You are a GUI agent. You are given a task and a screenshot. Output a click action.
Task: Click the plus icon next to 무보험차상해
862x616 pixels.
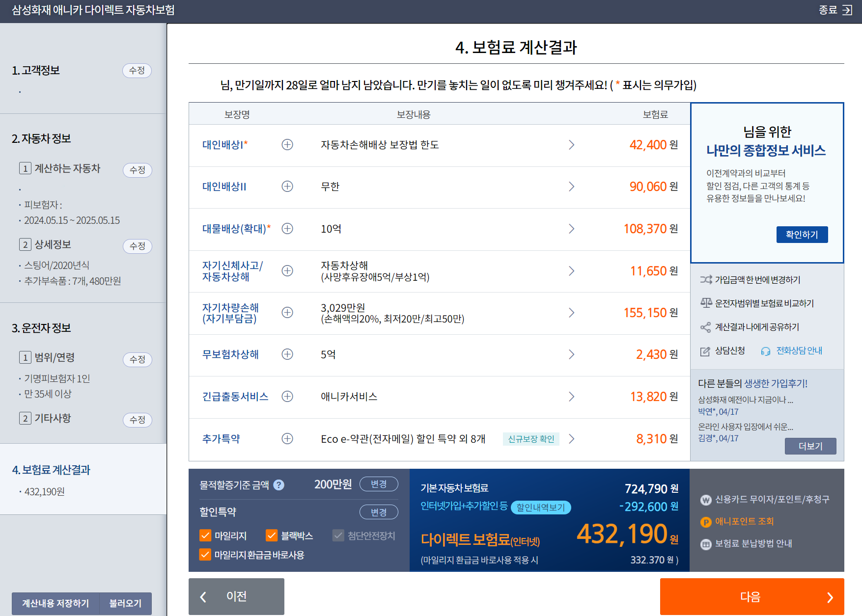(x=287, y=354)
